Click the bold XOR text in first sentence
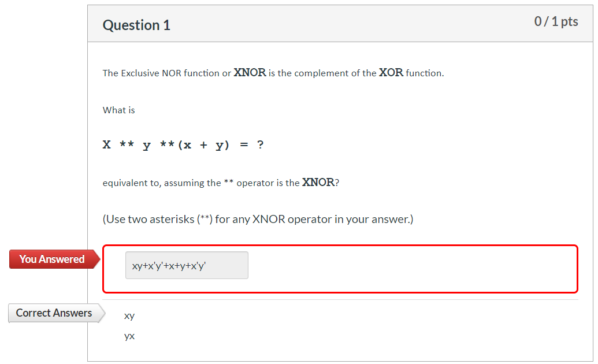This screenshot has width=598, height=364. 391,72
